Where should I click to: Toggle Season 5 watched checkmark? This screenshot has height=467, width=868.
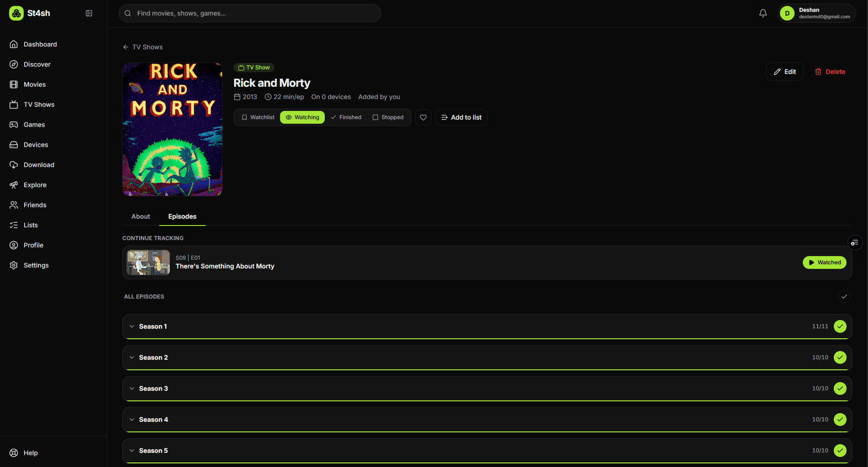click(x=840, y=451)
